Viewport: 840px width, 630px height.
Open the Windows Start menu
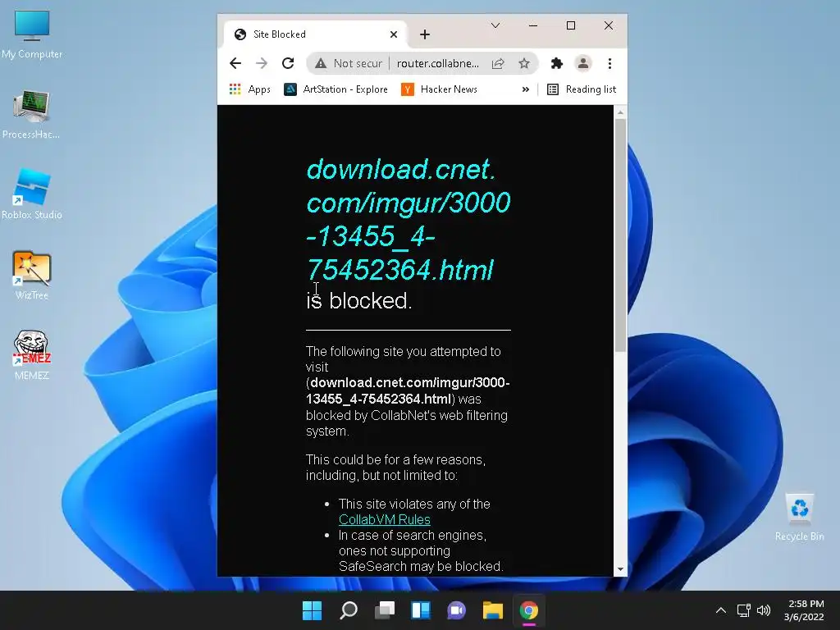coord(313,610)
